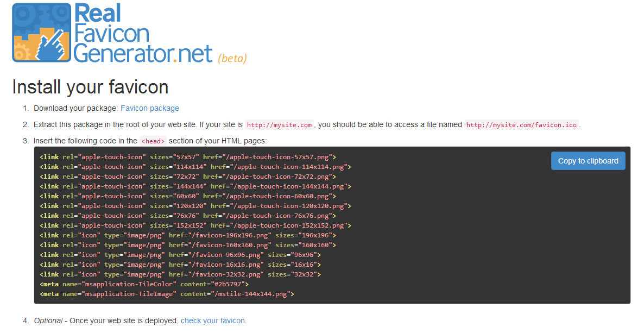Click the mstile-144x144.png meta tag line
The height and width of the screenshot is (333, 644).
point(168,293)
